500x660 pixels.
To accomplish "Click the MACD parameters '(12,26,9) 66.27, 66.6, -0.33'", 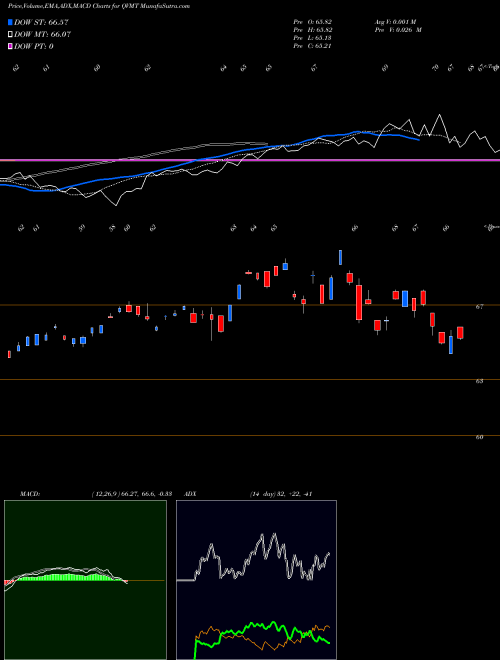I will pyautogui.click(x=132, y=494).
